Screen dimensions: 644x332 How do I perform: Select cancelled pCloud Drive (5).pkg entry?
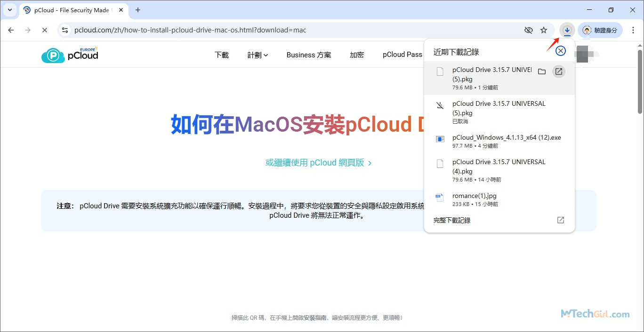[499, 112]
